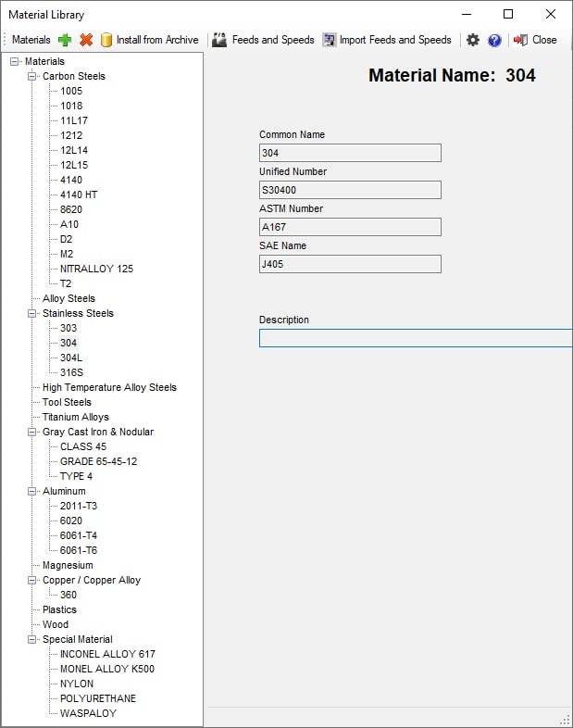
Task: Click the Unified Number field S30400
Action: pos(350,190)
